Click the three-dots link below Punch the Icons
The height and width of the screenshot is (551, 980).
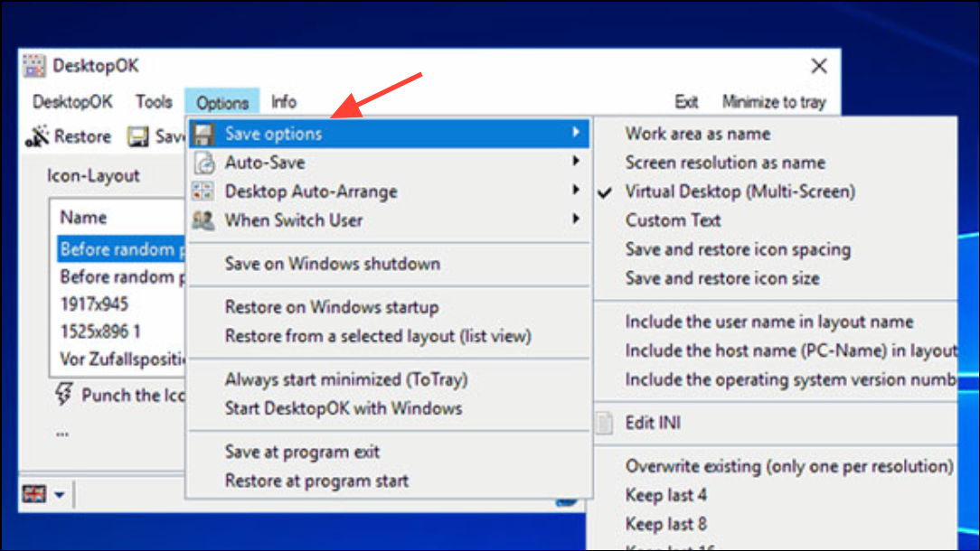coord(62,434)
